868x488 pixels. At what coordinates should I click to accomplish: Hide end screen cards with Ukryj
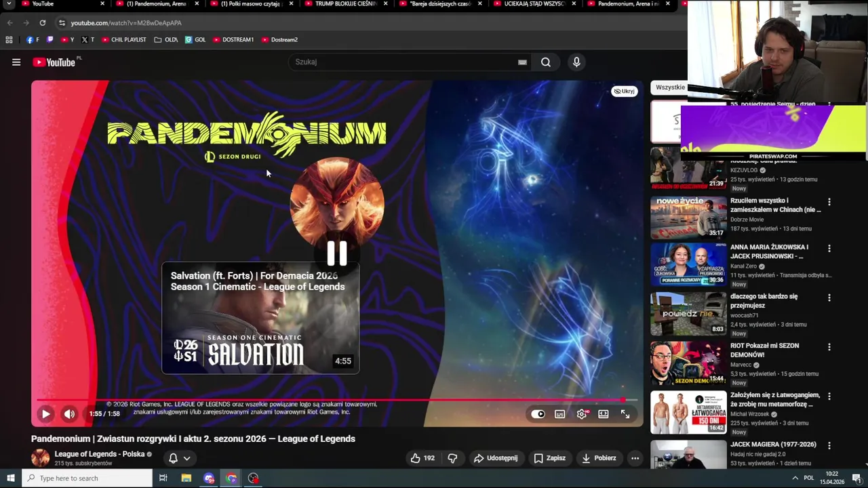[624, 91]
